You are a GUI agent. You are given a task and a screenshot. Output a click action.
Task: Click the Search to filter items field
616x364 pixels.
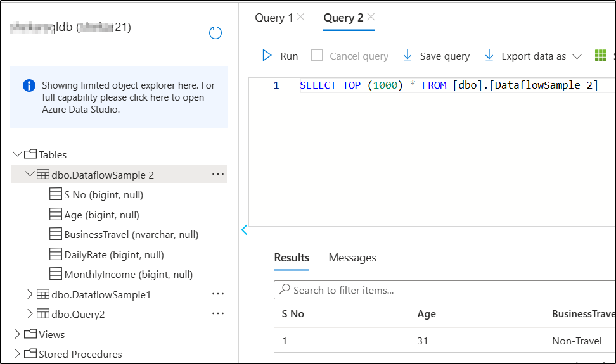click(x=445, y=290)
